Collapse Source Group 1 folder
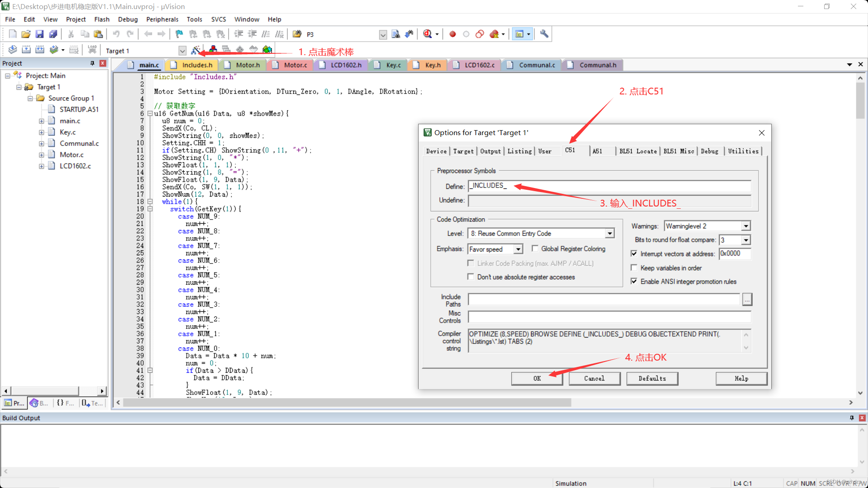The height and width of the screenshot is (488, 868). (x=30, y=99)
